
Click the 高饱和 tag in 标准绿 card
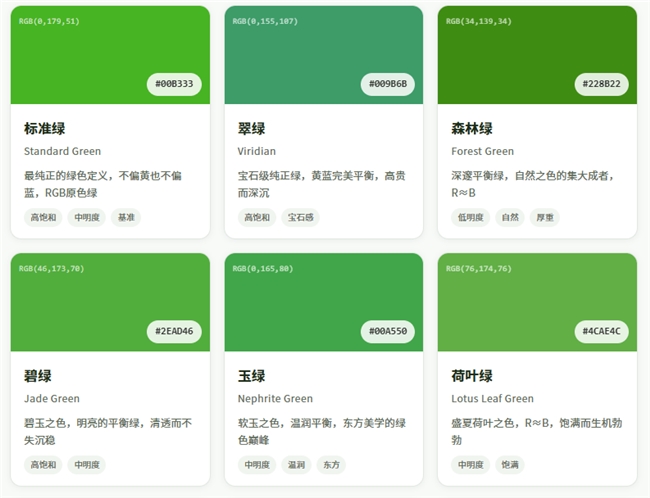[43, 218]
